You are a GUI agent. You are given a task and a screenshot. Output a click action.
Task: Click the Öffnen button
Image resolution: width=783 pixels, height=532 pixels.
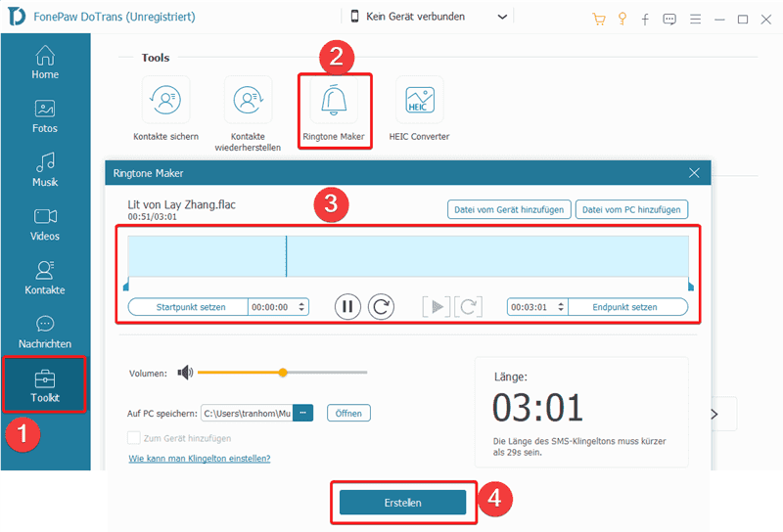point(348,414)
